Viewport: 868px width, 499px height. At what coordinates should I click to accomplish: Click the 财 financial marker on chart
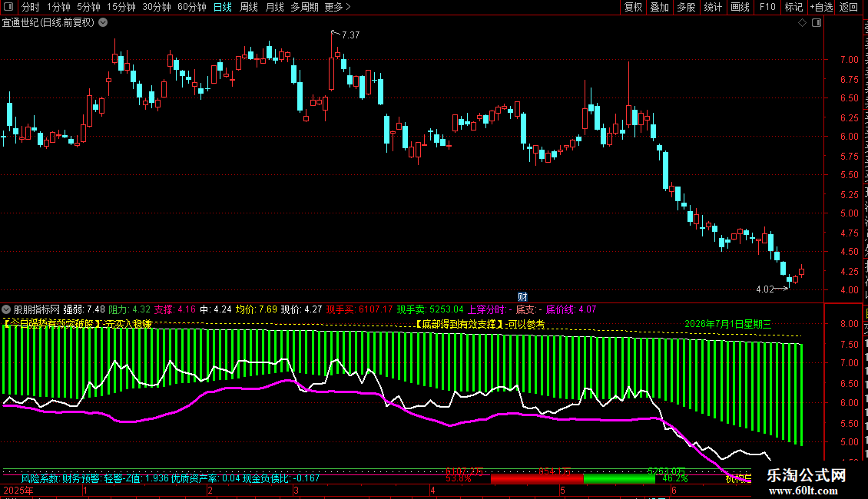[x=522, y=297]
